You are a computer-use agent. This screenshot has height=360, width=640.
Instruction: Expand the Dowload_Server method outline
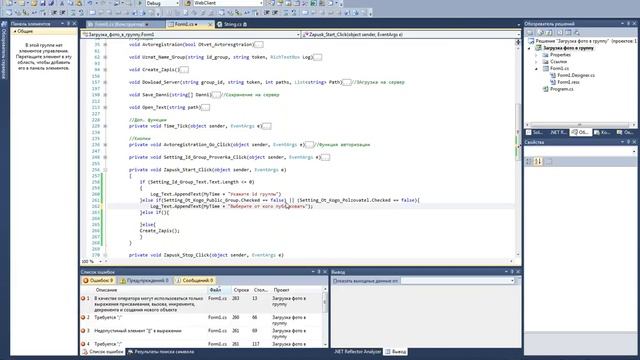105,82
